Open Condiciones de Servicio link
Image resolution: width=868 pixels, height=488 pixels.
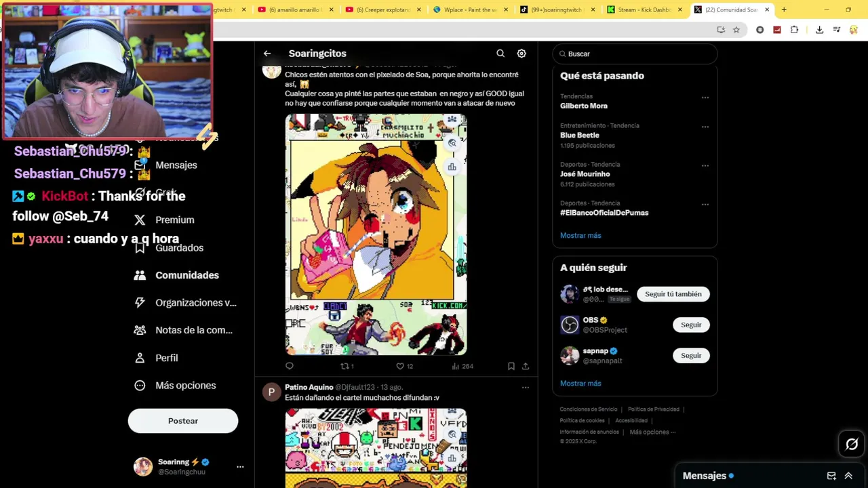pos(589,409)
